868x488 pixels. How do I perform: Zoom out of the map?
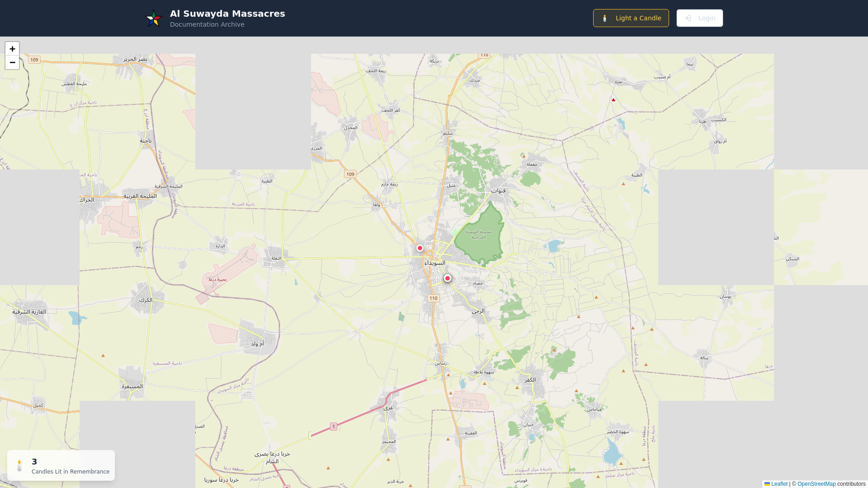[12, 62]
